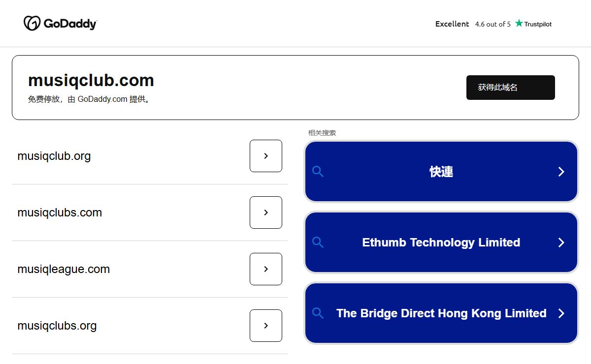Click the Trustpilot star icon

519,23
